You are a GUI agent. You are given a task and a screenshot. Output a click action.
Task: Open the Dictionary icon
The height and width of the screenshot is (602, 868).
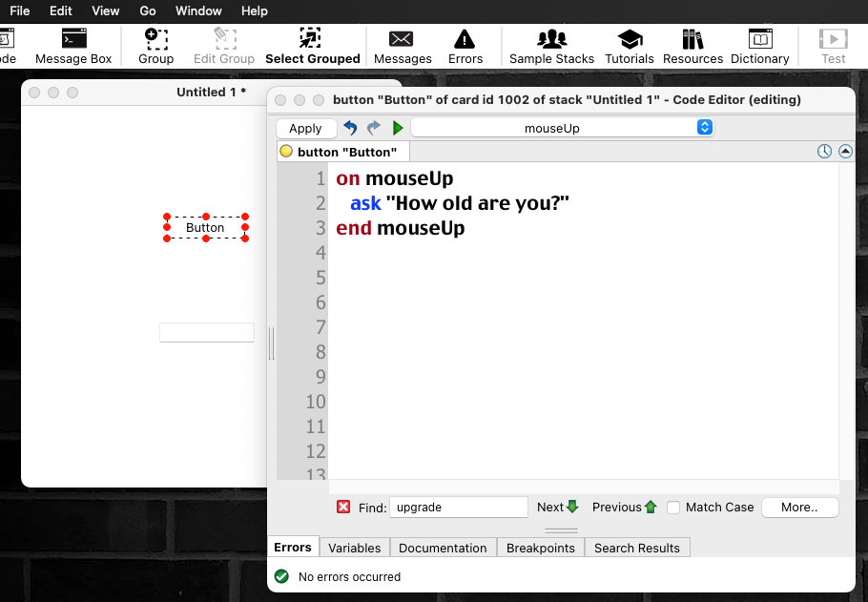pos(759,45)
